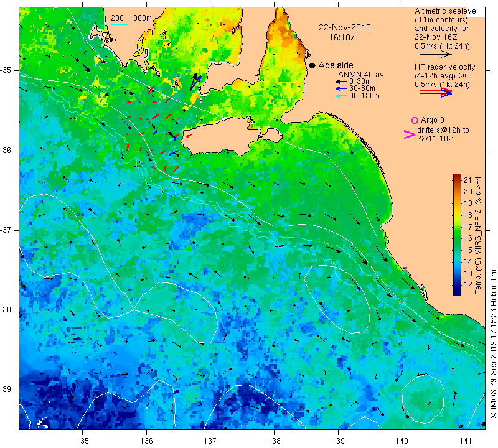Screen dimensions: 498x448
Task: Click latitude label '-36' on left axis
Action: 6,150
